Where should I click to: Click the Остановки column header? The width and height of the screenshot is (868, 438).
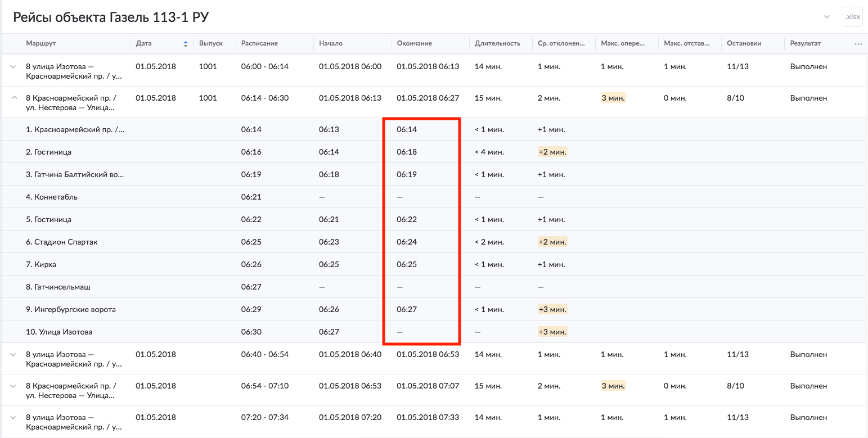744,43
